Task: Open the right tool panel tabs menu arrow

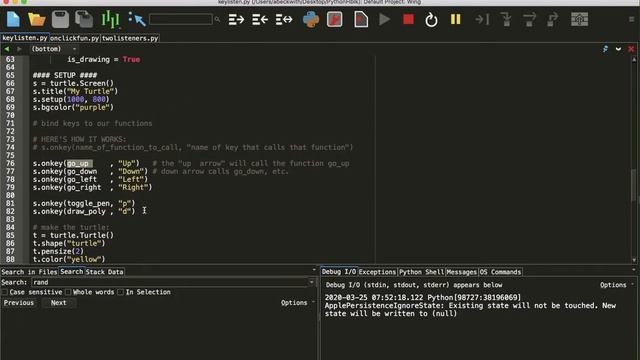Action: click(x=633, y=269)
